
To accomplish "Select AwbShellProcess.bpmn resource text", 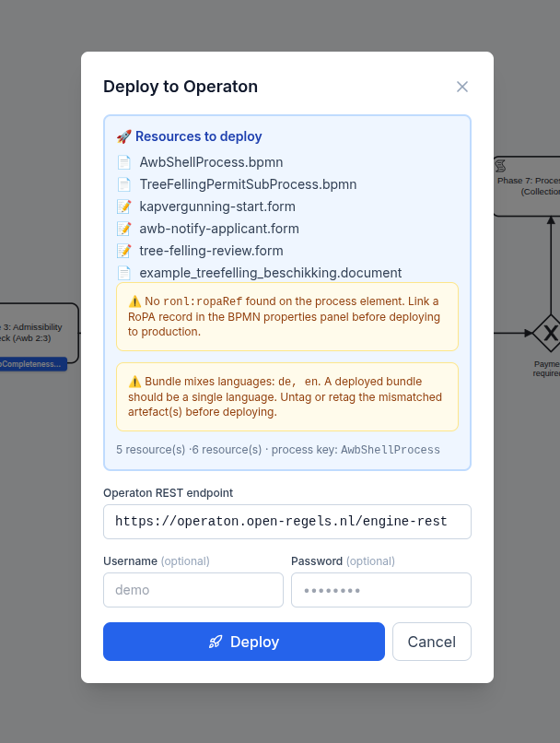I will pos(211,162).
